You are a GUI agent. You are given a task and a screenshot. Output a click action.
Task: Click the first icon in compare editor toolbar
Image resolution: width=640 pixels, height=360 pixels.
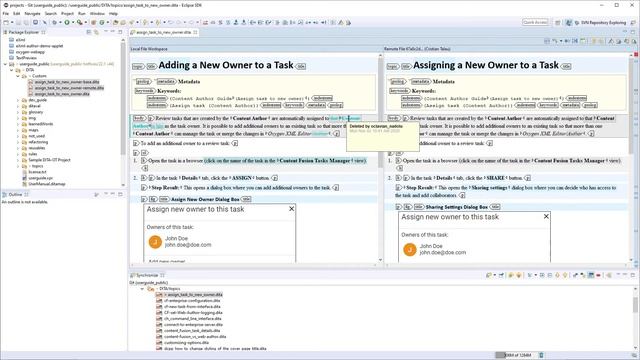pos(547,41)
